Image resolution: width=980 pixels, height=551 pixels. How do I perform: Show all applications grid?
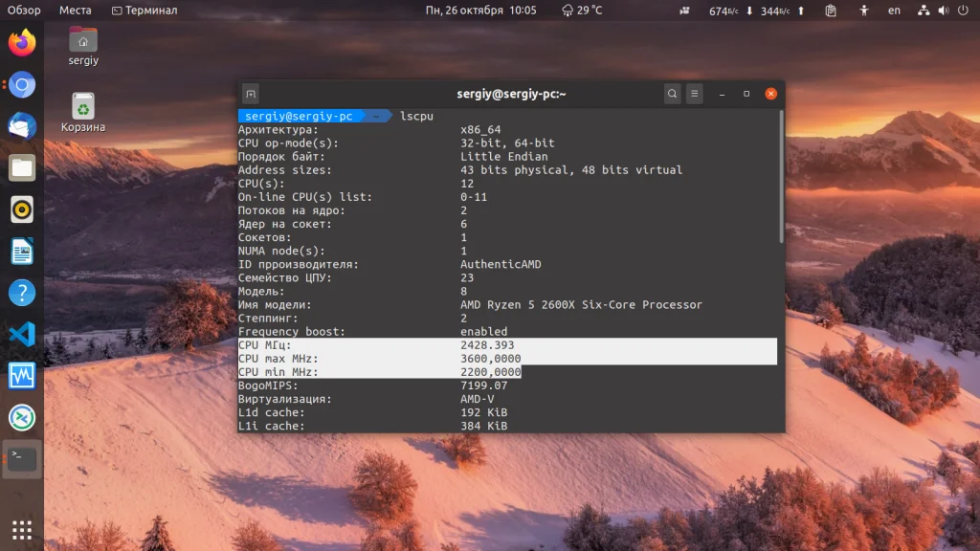click(22, 528)
